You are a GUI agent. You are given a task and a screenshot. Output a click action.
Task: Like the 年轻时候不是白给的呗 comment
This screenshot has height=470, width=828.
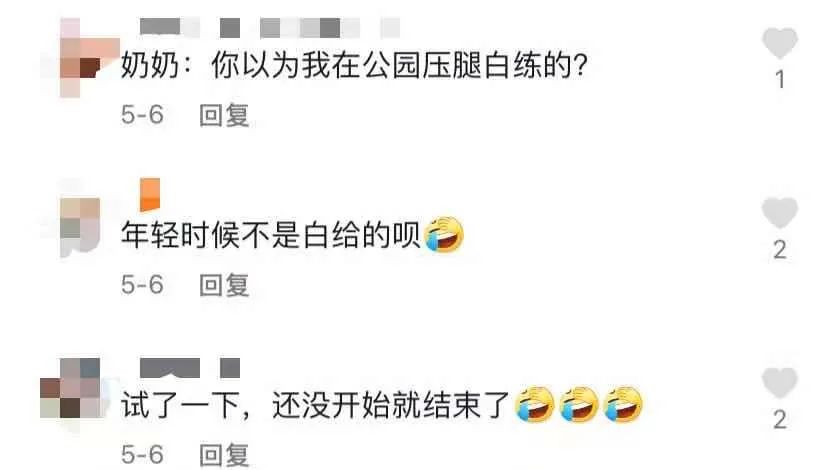tap(779, 213)
